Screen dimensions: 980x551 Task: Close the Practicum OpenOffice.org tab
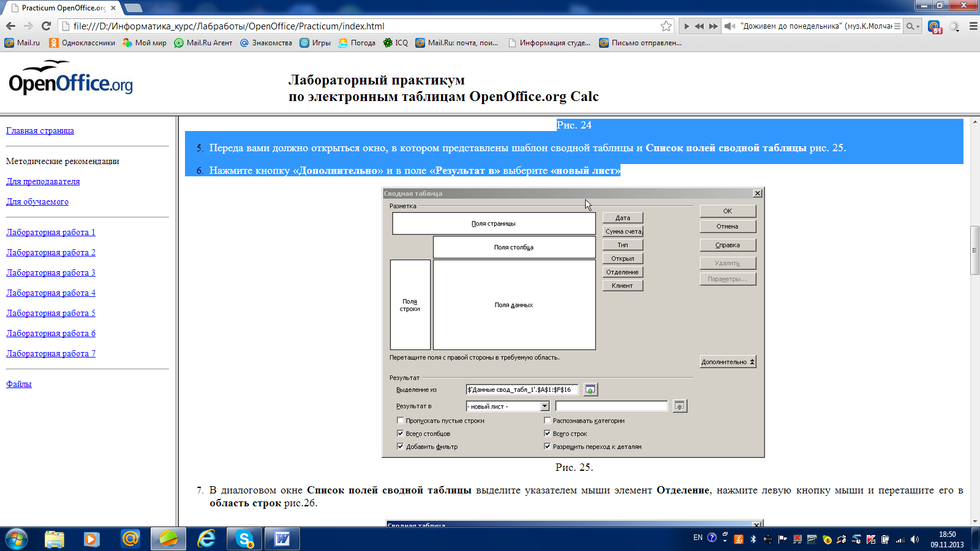113,8
